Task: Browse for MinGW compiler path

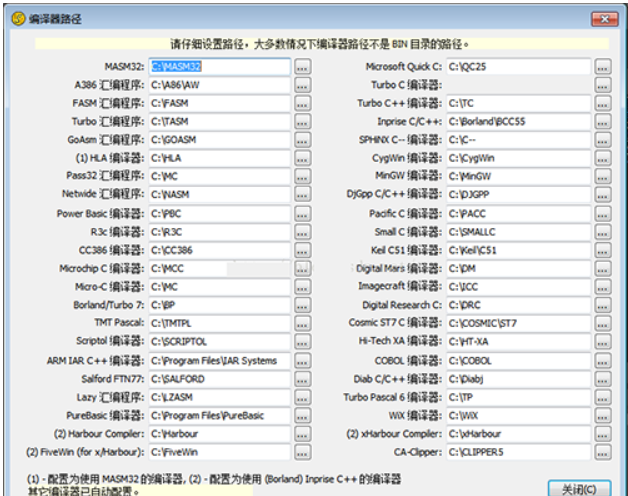Action: (603, 176)
